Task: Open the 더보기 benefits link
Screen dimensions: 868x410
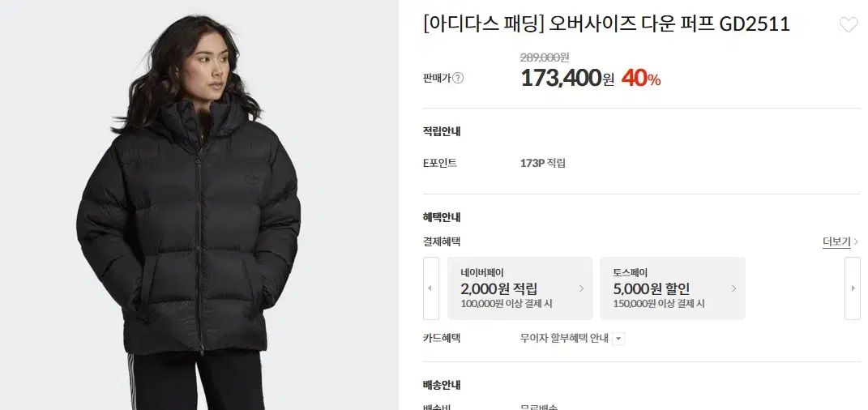Action: 836,241
